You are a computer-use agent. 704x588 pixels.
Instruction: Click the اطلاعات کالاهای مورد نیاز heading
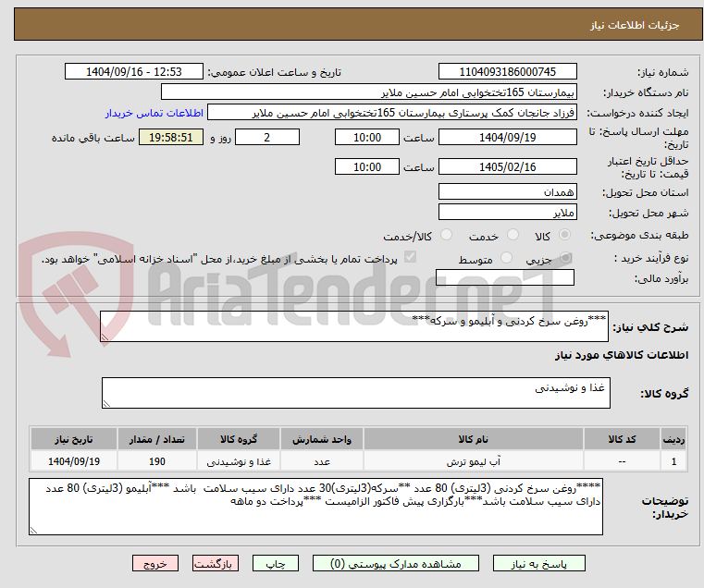[x=622, y=355]
